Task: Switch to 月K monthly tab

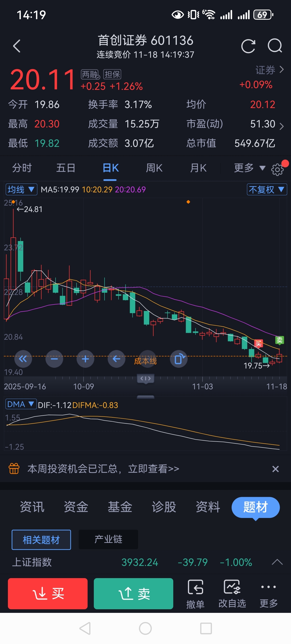Action: pos(198,168)
